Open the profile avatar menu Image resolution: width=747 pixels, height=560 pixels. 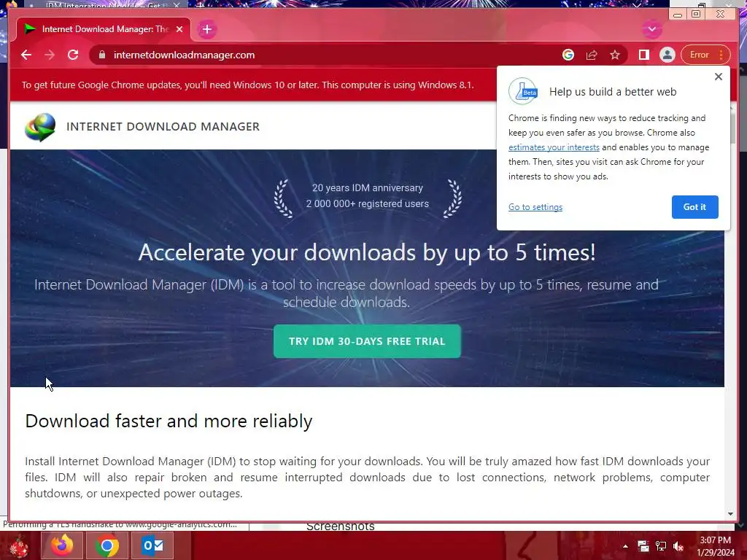pos(667,55)
